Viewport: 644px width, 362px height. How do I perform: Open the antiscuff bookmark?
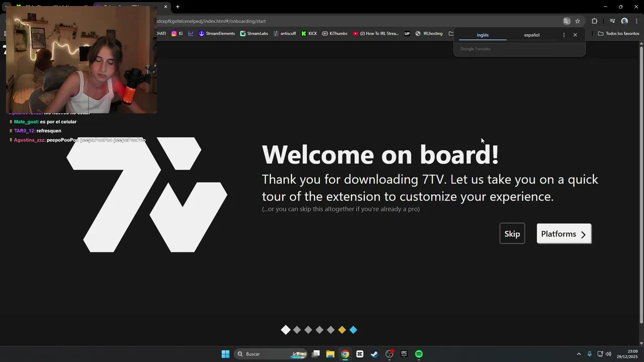[285, 34]
